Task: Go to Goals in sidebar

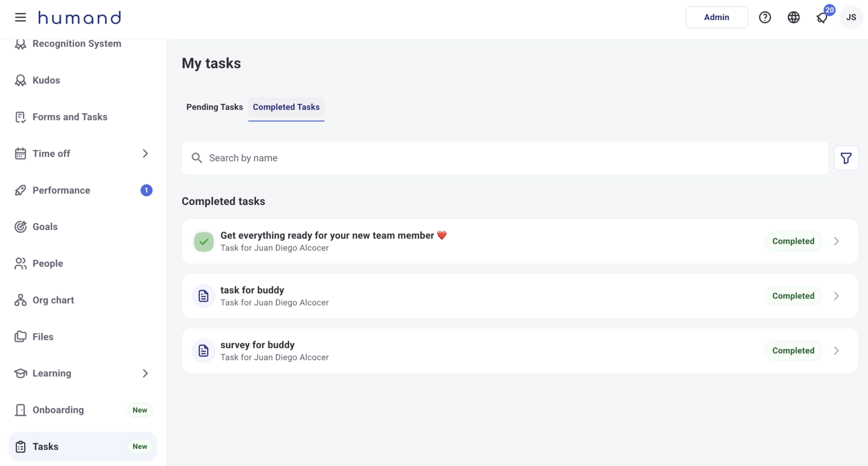Action: [45, 227]
